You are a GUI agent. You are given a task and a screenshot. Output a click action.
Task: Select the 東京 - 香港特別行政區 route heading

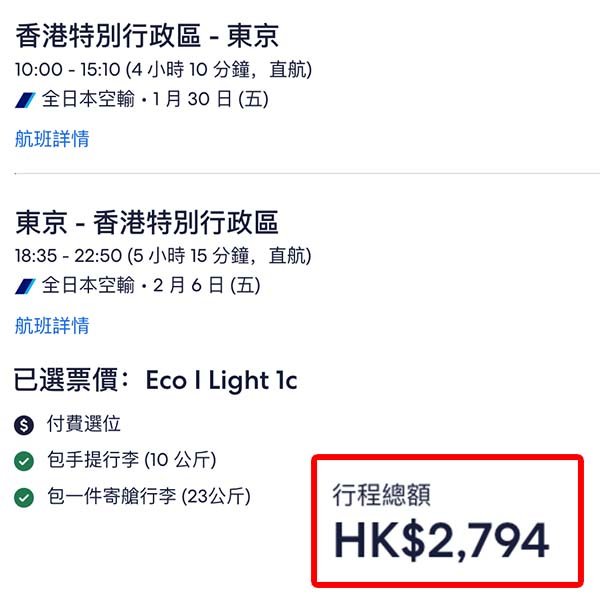pyautogui.click(x=147, y=222)
